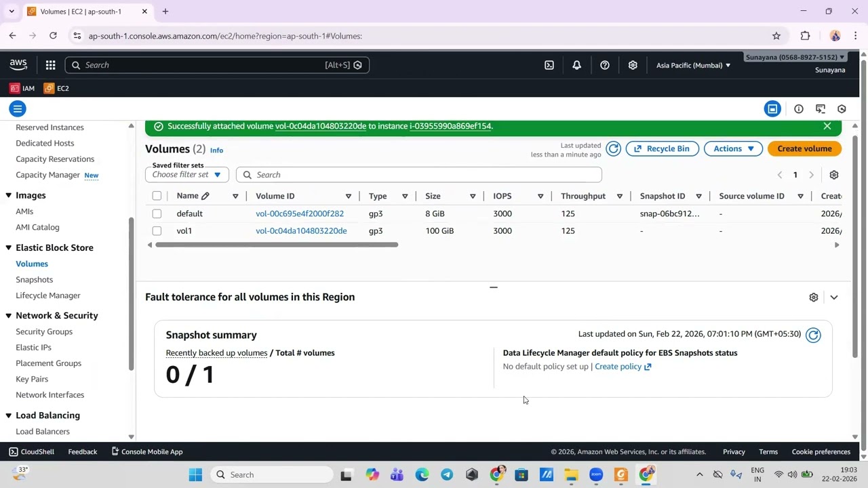Click the sidebar vertical scrollbar
Screen dimensions: 868x488
click(x=131, y=295)
